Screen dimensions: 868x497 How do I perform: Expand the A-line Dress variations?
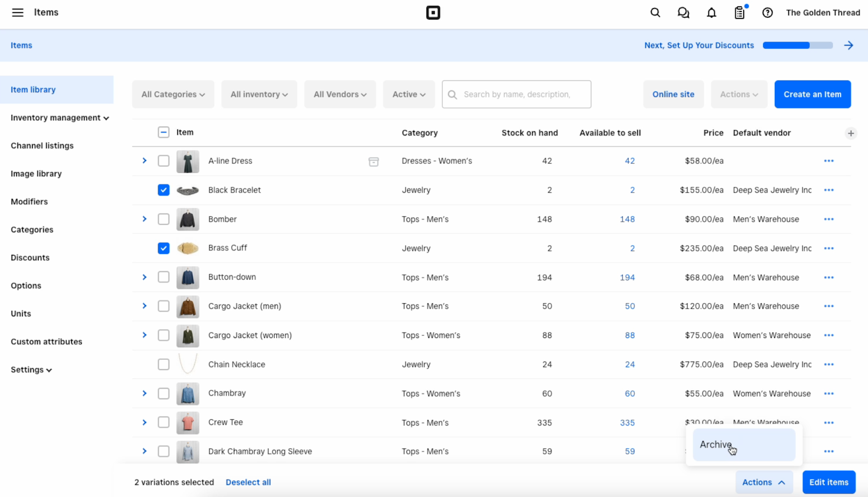tap(144, 161)
